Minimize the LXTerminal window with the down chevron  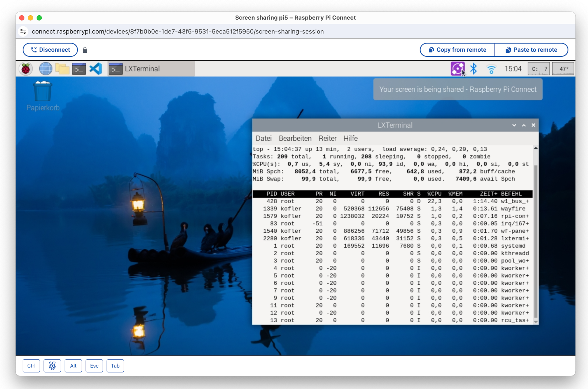pyautogui.click(x=514, y=125)
